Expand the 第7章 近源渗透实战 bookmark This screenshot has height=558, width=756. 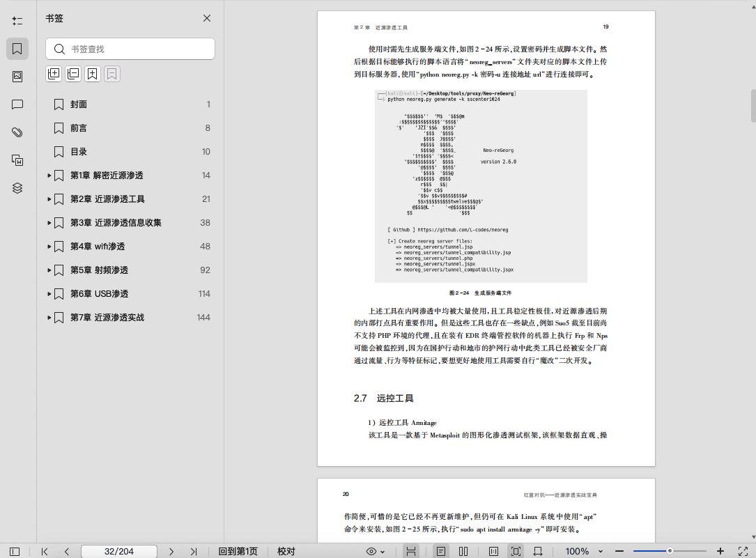click(49, 317)
